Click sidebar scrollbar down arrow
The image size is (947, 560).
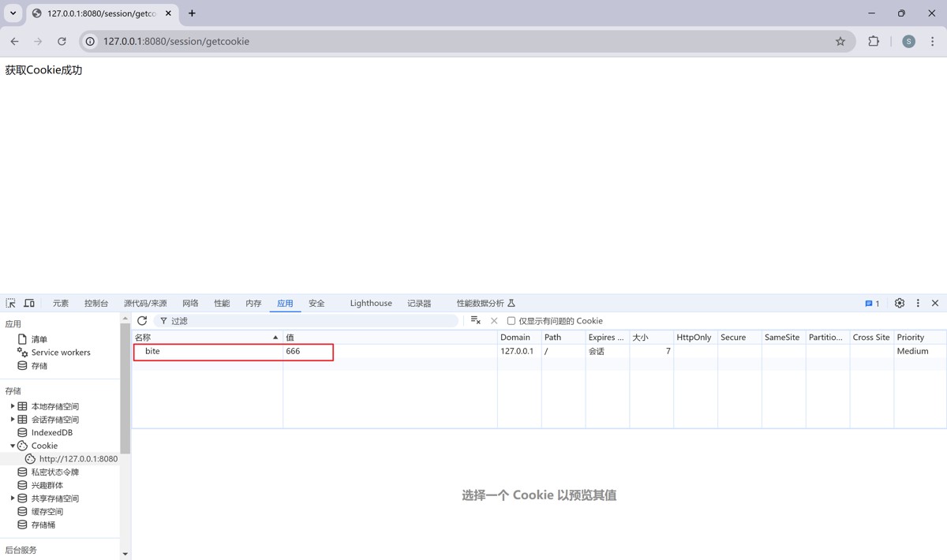[125, 554]
